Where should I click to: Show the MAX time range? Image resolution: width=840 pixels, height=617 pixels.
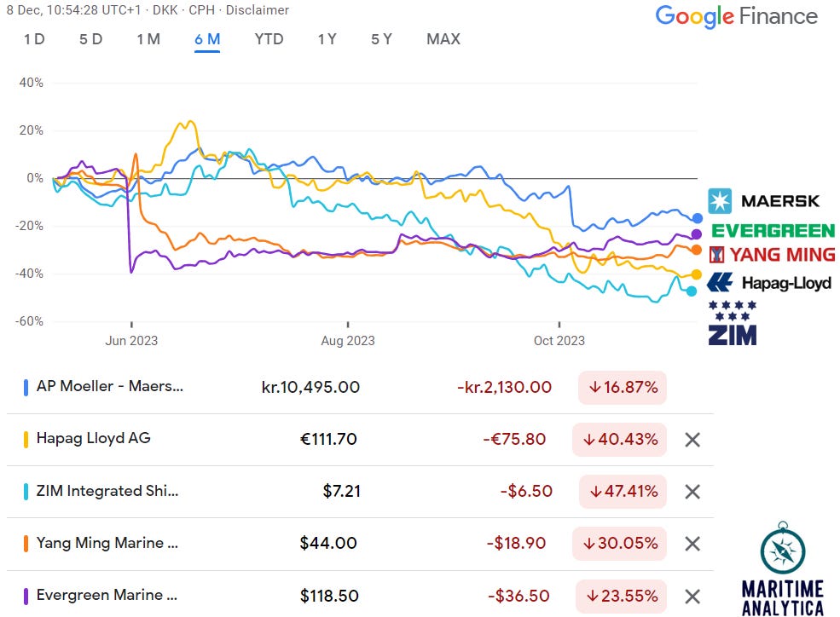(x=443, y=39)
